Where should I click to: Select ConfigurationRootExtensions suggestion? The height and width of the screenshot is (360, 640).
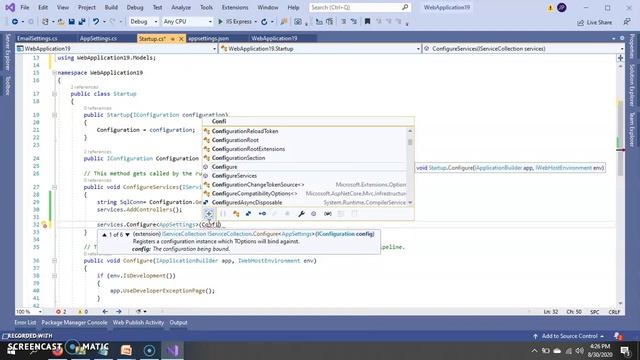304,149
